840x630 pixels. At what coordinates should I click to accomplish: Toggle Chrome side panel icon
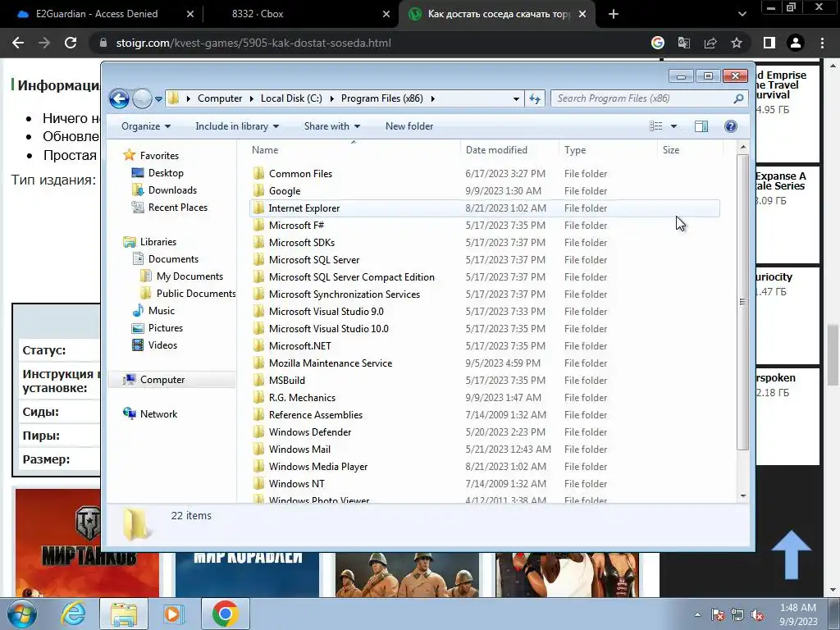[x=769, y=43]
